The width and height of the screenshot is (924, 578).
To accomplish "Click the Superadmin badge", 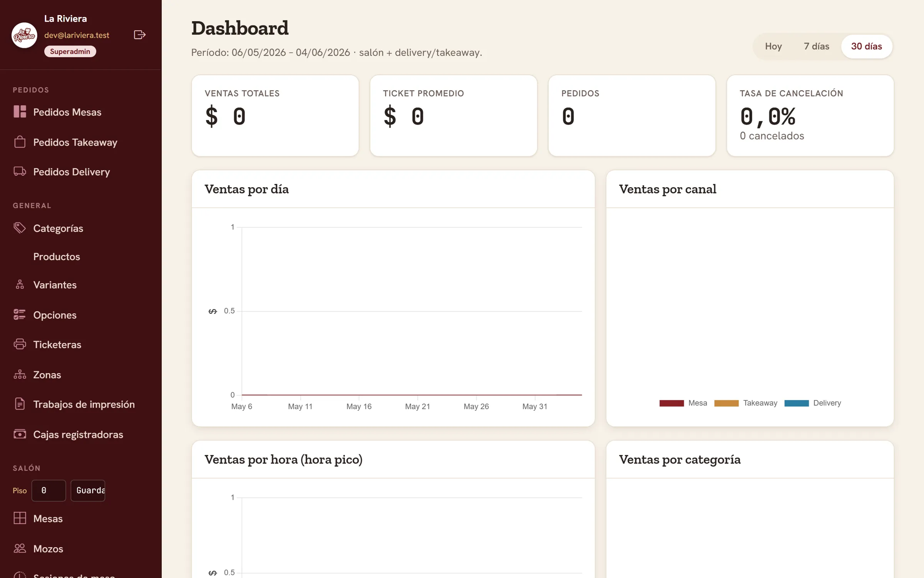I will pos(70,51).
